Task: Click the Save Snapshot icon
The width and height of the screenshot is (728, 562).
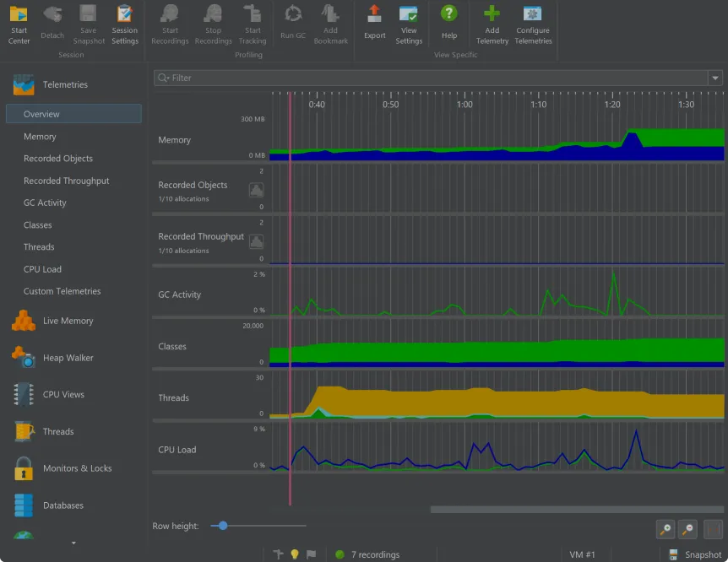Action: (x=88, y=14)
